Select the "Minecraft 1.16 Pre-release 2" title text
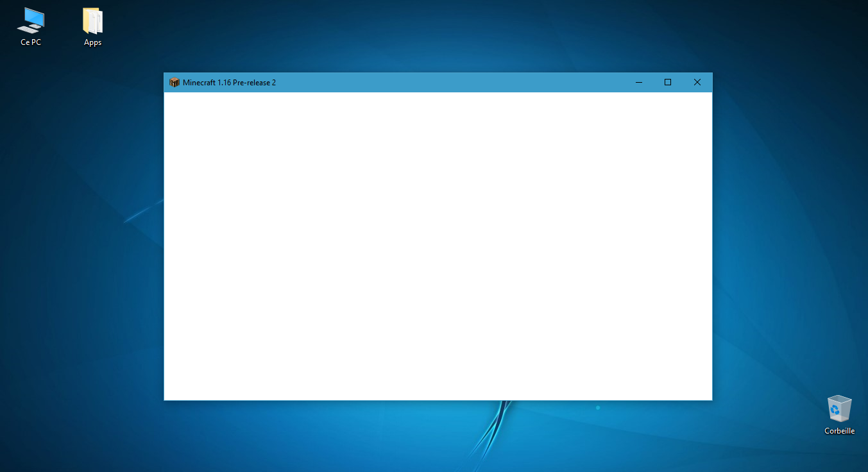The height and width of the screenshot is (472, 868). (229, 83)
